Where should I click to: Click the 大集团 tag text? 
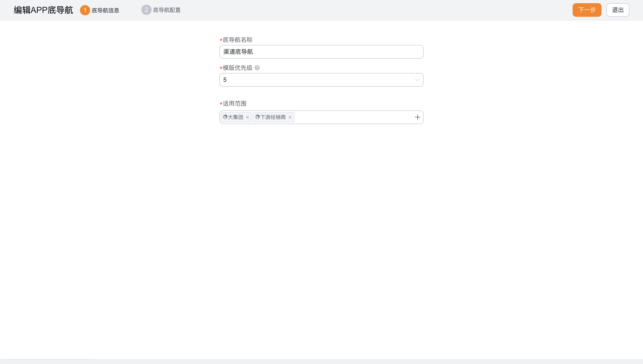[x=236, y=117]
